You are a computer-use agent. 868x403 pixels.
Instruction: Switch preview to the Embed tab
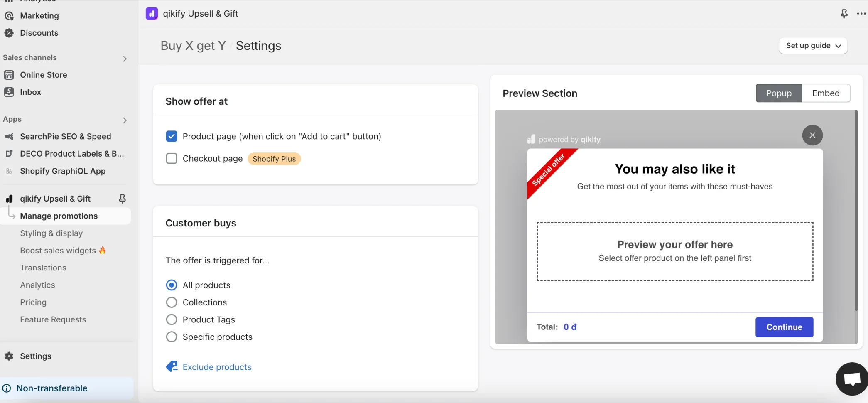(826, 93)
